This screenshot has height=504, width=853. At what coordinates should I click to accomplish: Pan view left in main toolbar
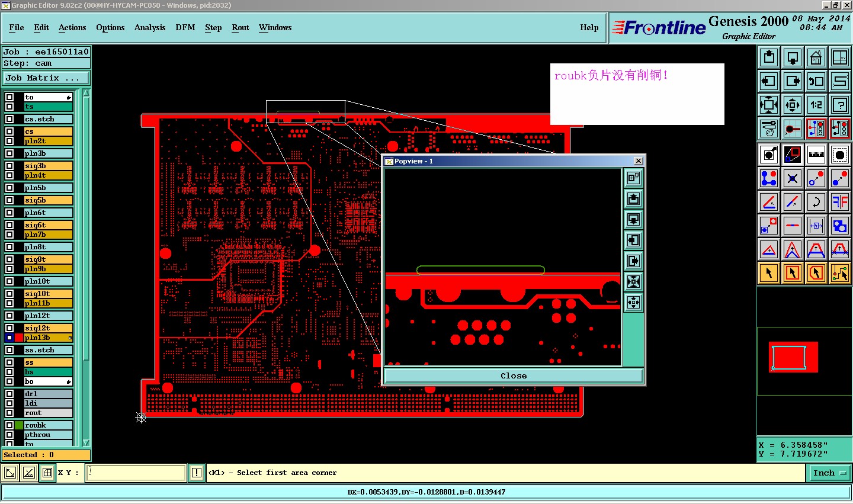pyautogui.click(x=769, y=81)
